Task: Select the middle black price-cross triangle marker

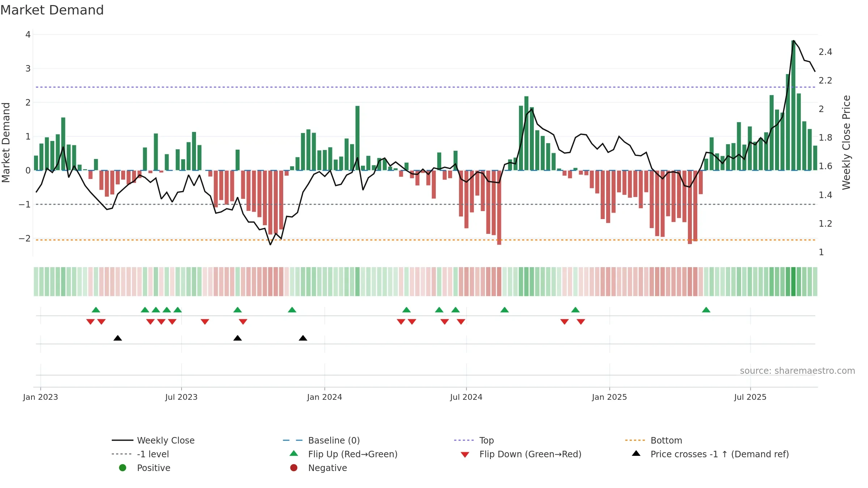Action: (238, 338)
